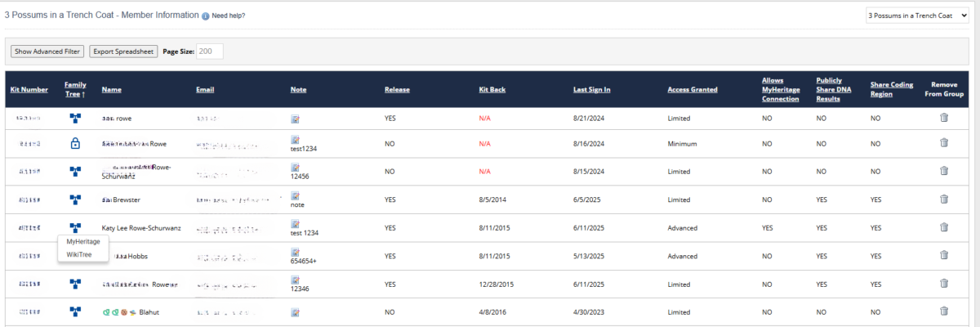
Task: Sort by Family Tree column header
Action: [75, 89]
